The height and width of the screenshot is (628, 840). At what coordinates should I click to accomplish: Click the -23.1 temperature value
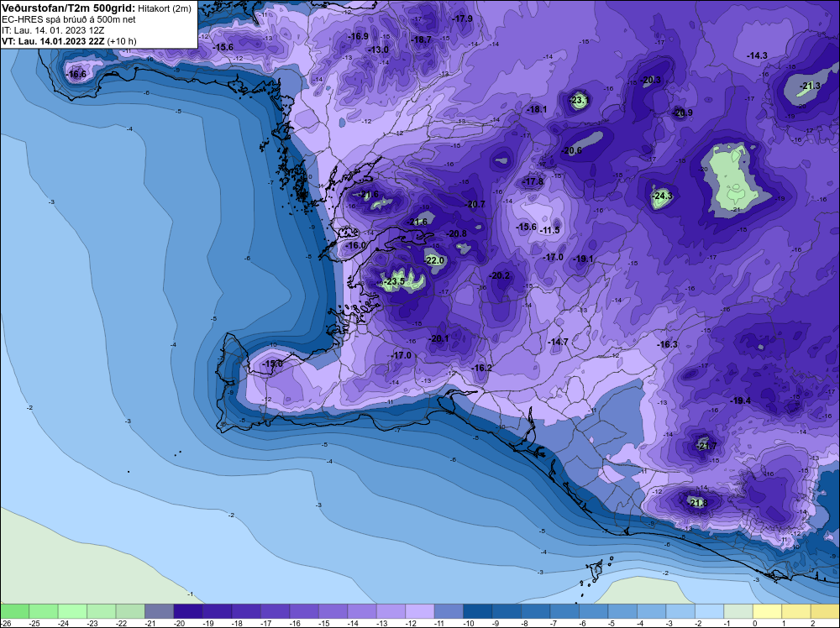(x=579, y=100)
